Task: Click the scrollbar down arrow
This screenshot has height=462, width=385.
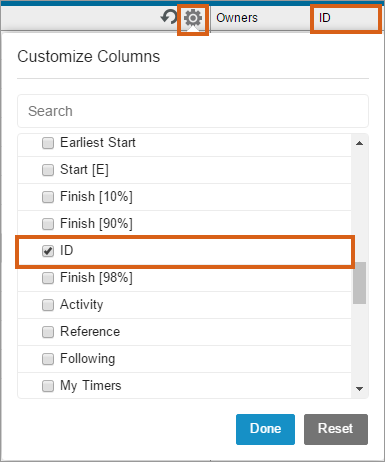Action: tap(359, 389)
